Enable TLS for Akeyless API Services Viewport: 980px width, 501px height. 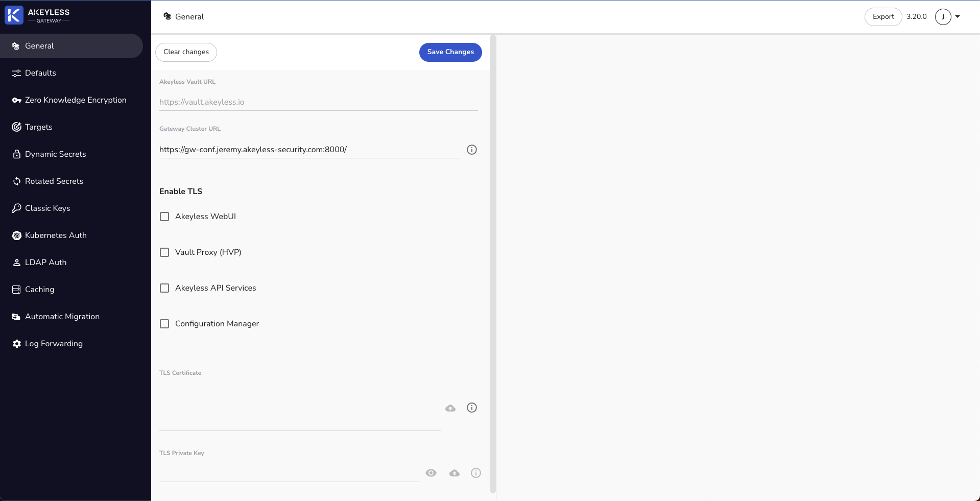point(164,288)
